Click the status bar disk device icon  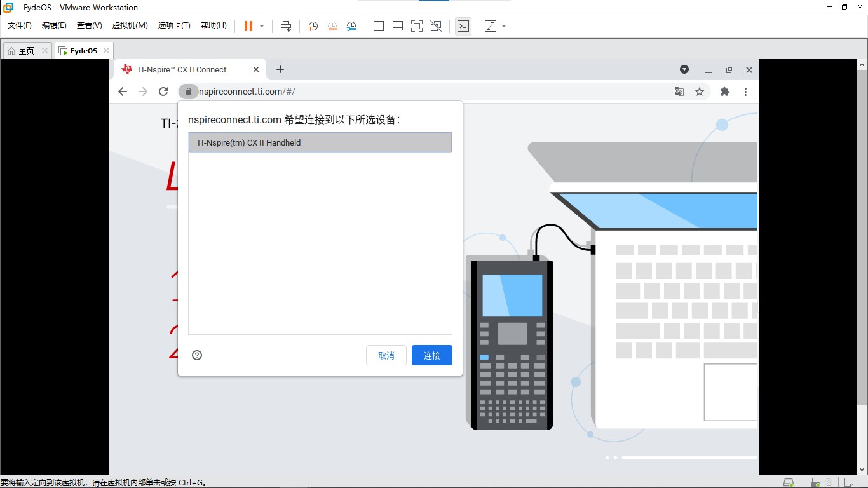pyautogui.click(x=789, y=482)
